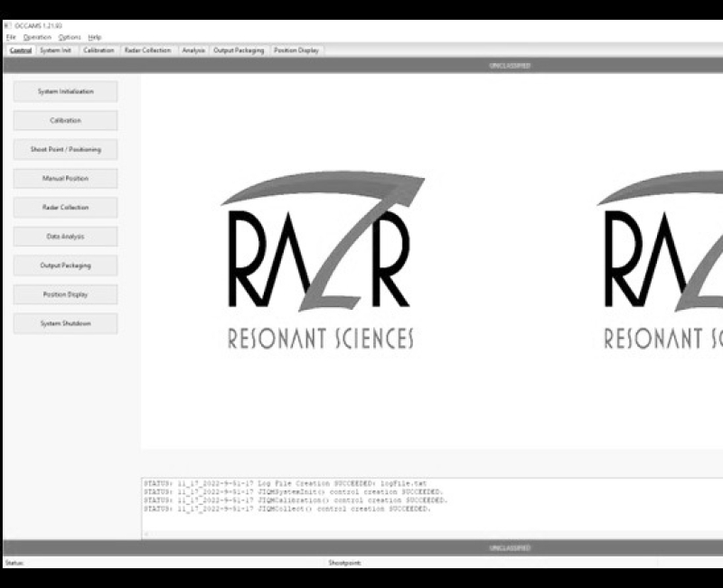Click the System Shutdown button

(65, 323)
